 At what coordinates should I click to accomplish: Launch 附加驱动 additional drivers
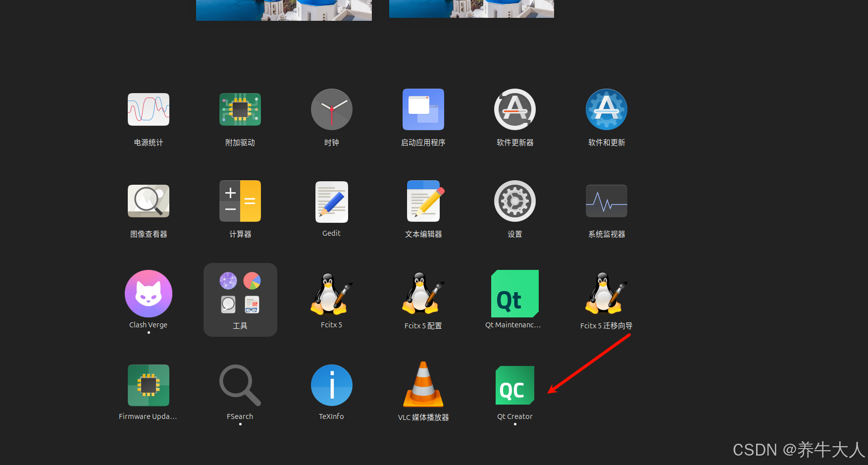coord(240,109)
